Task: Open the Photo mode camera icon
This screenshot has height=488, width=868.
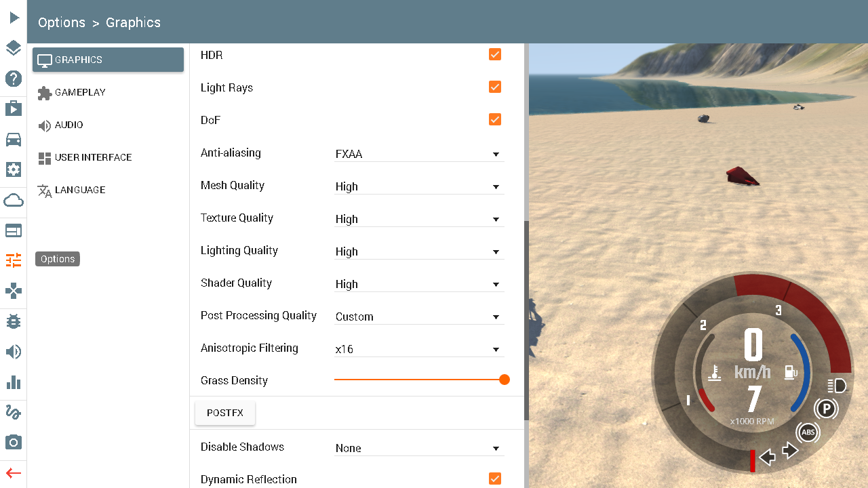Action: pos(14,443)
